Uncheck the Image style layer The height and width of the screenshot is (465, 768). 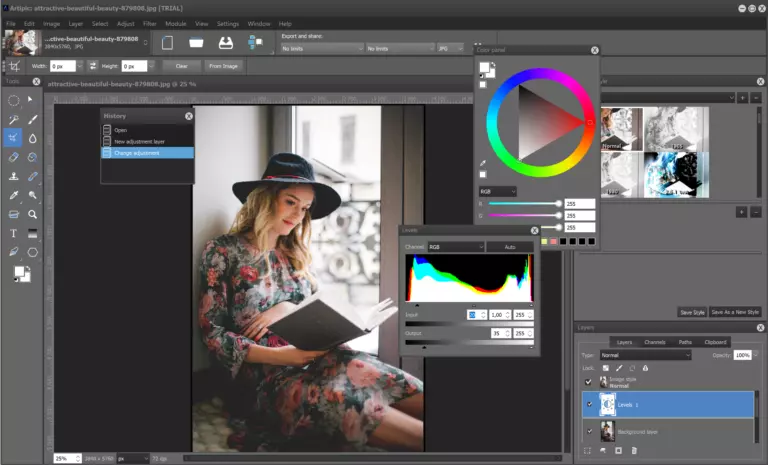click(x=589, y=381)
